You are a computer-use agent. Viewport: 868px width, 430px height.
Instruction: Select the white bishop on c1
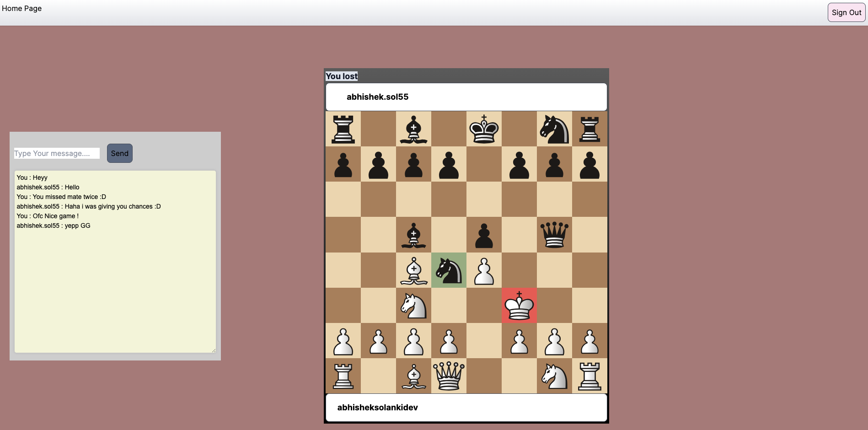point(413,376)
